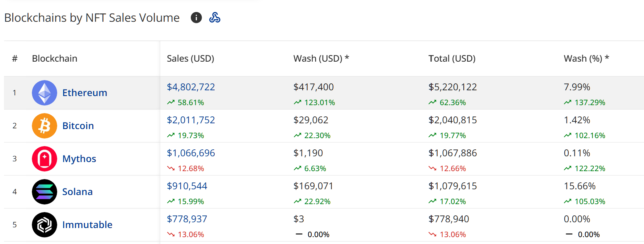Select Mythos total $1,067,886
The image size is (644, 244).
pyautogui.click(x=453, y=153)
